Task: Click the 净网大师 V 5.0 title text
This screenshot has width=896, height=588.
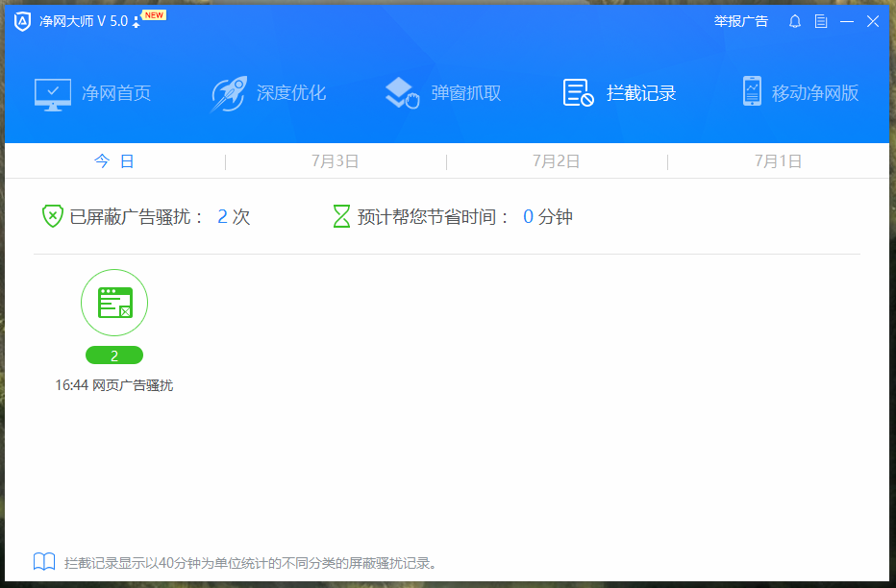Action: coord(84,22)
